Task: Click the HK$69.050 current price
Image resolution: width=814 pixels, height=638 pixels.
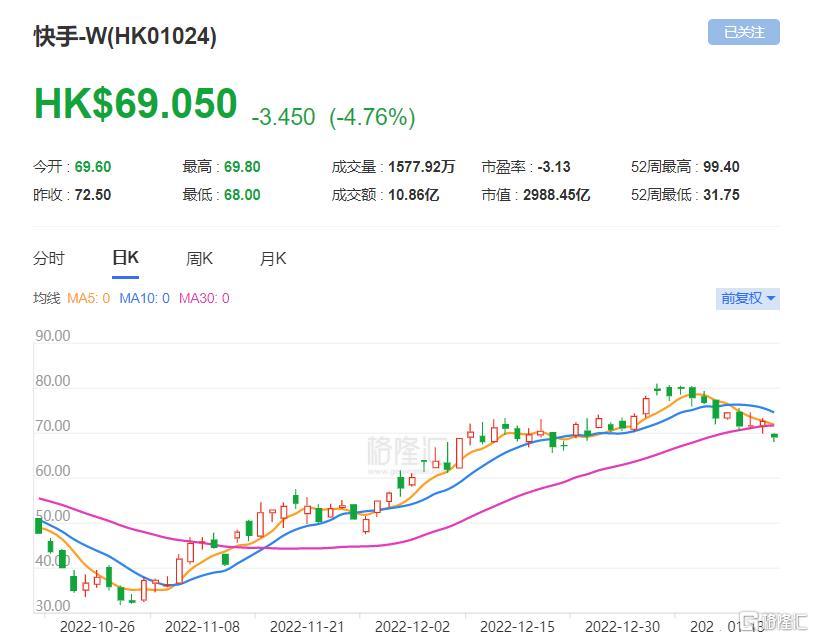Action: point(136,105)
